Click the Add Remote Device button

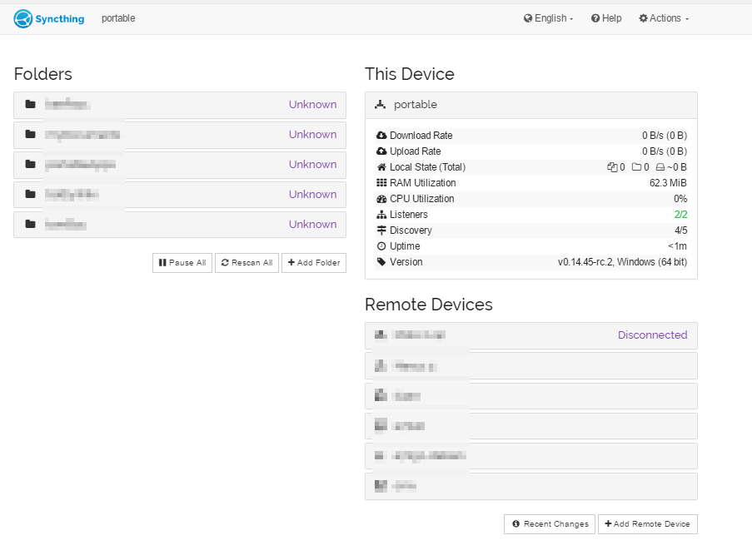[648, 524]
